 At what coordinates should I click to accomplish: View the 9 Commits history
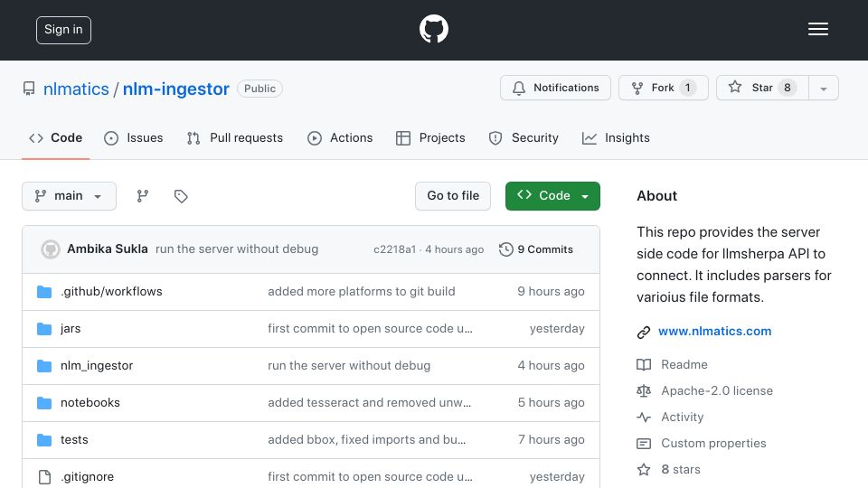536,249
